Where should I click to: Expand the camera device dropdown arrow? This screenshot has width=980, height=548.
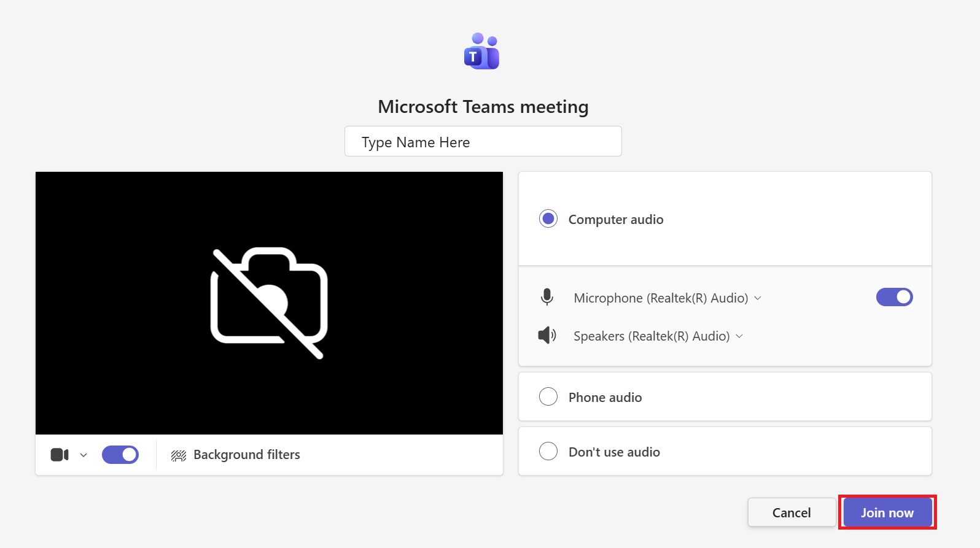84,455
